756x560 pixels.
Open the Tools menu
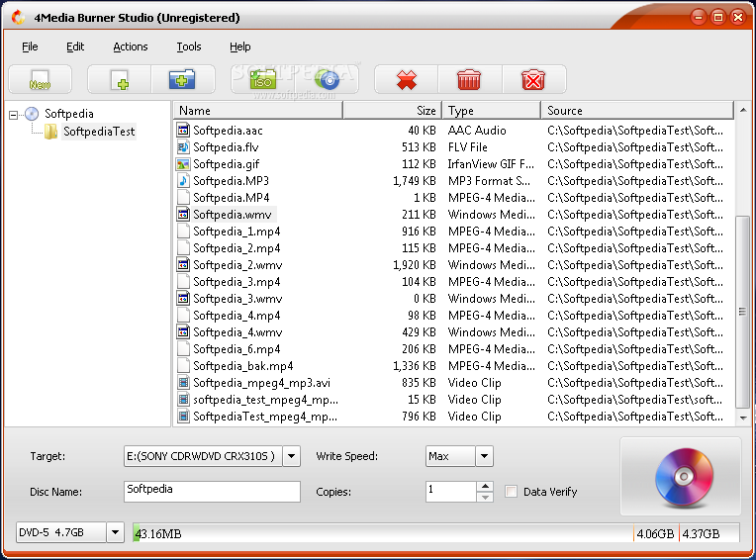pos(189,47)
